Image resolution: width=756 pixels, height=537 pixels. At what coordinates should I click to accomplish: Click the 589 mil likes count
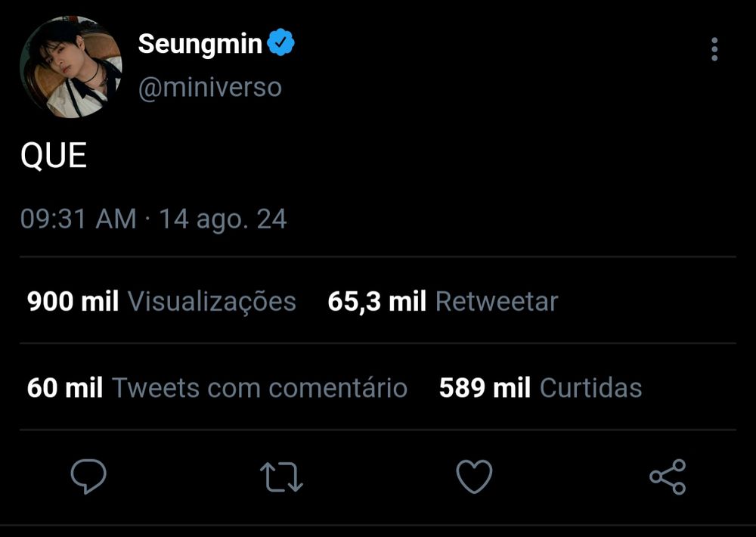(x=485, y=389)
